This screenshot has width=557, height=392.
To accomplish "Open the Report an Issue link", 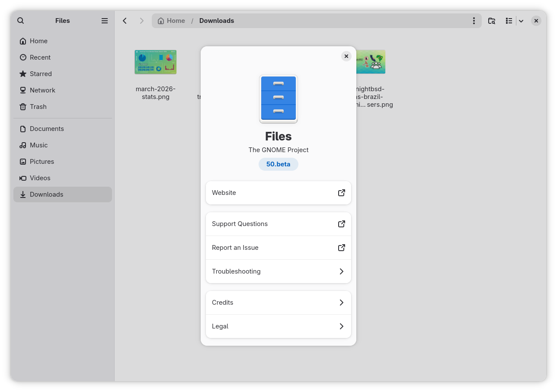I will pos(278,248).
